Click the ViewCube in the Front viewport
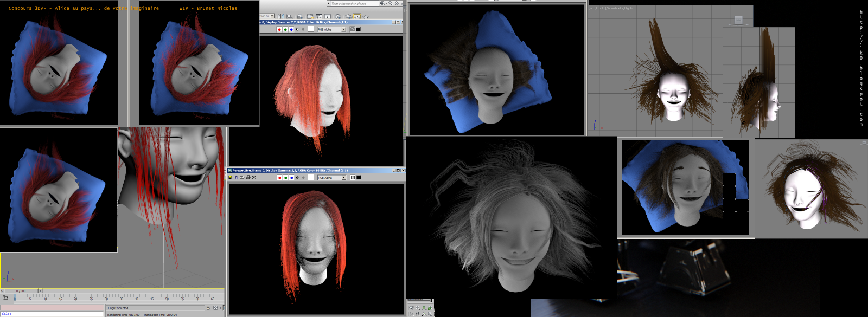The image size is (868, 317). point(738,20)
